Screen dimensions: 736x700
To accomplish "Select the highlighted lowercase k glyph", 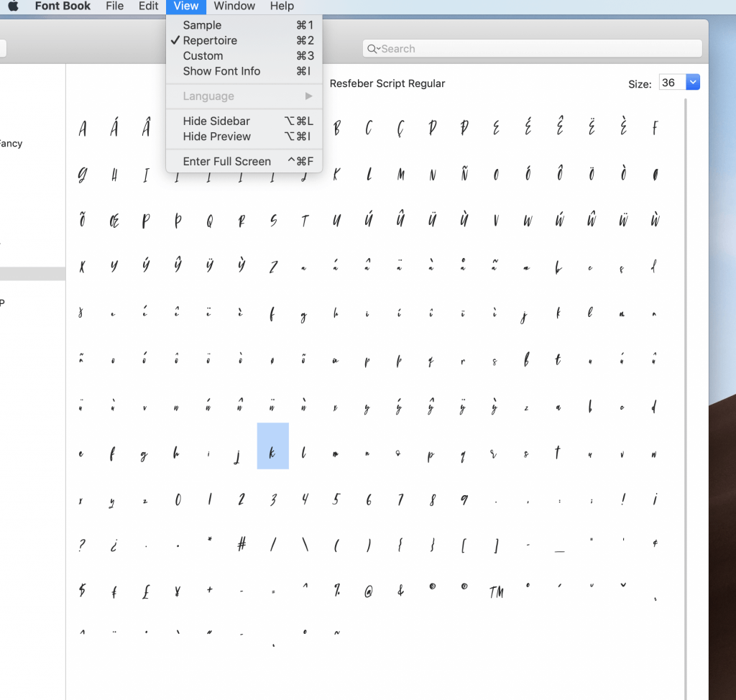I will pos(272,446).
